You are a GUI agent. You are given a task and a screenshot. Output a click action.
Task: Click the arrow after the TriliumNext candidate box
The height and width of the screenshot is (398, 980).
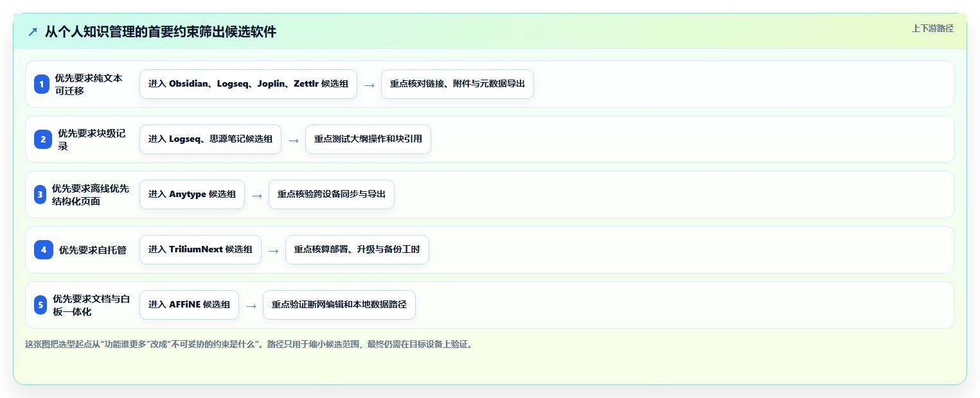[273, 250]
